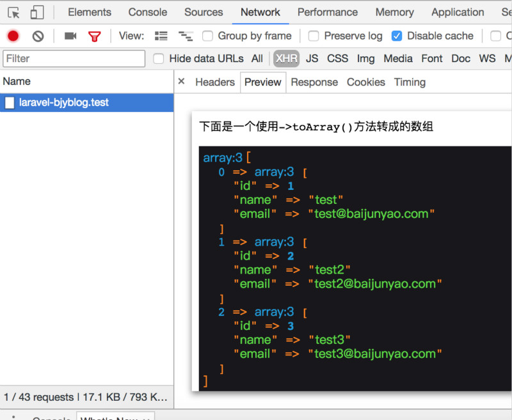Select the All request type filter
Viewport: 512px width, 420px height.
click(x=257, y=59)
